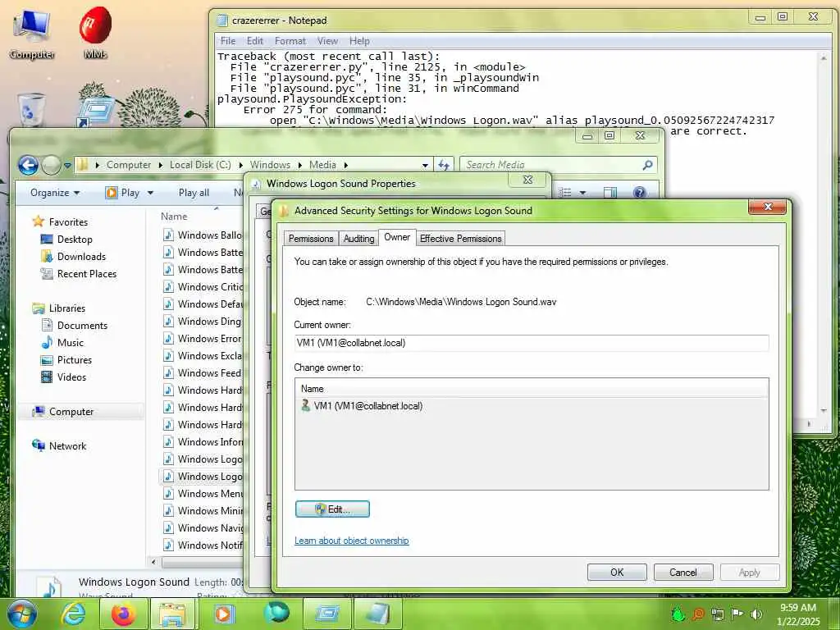This screenshot has height=630, width=840.
Task: Click Cancel in Advanced Security Settings
Action: point(683,572)
